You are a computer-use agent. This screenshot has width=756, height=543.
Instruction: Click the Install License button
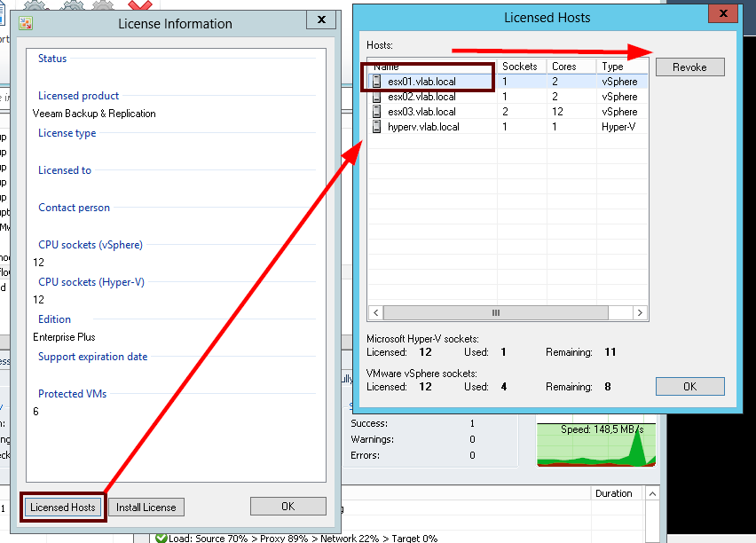(x=146, y=507)
